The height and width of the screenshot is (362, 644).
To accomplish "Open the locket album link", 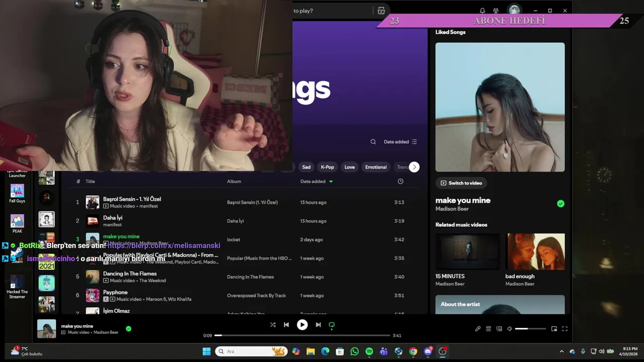I will point(233,240).
